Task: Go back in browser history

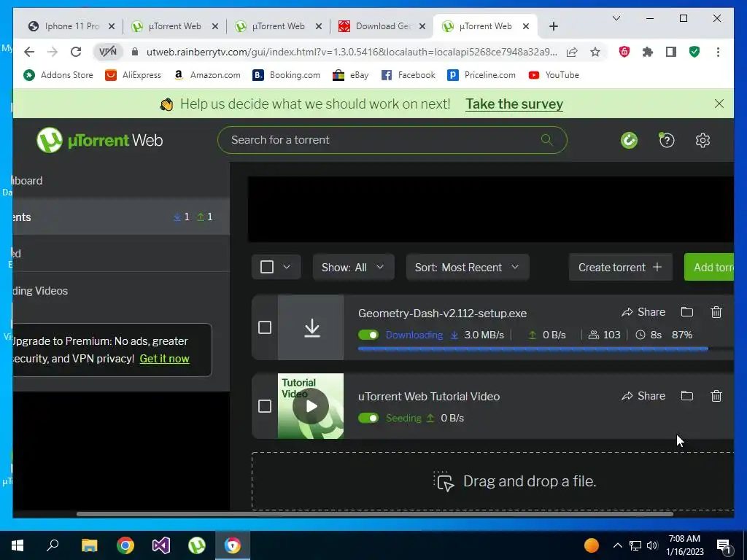Action: [x=29, y=52]
